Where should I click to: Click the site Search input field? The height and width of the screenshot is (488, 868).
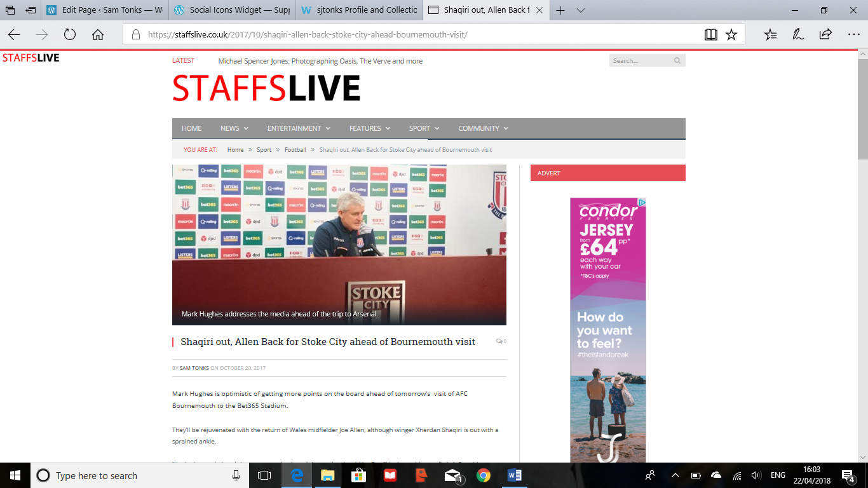point(641,61)
